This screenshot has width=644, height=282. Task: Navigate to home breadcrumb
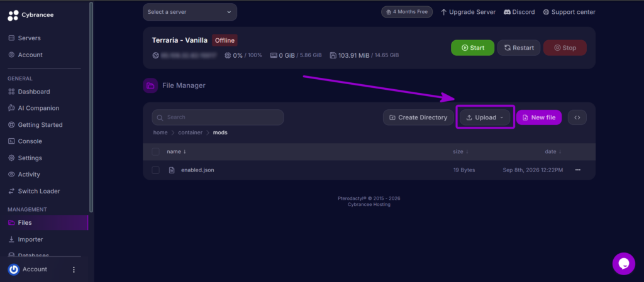point(160,133)
